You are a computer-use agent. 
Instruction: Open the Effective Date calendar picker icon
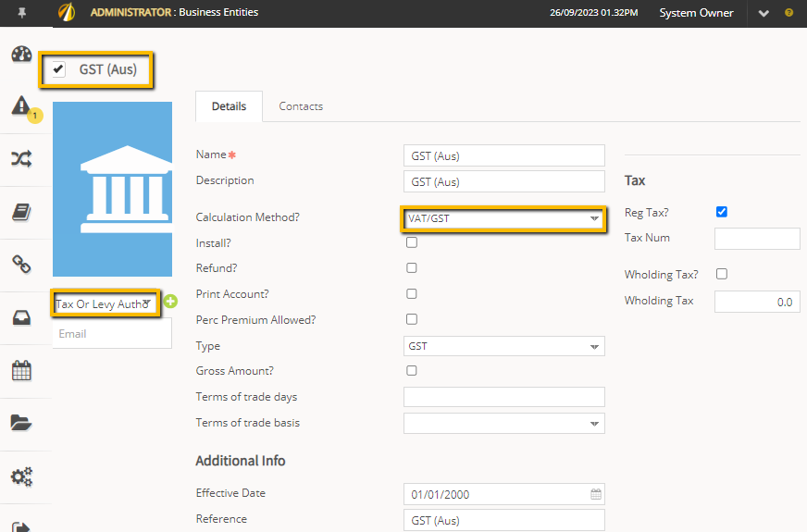tap(596, 494)
